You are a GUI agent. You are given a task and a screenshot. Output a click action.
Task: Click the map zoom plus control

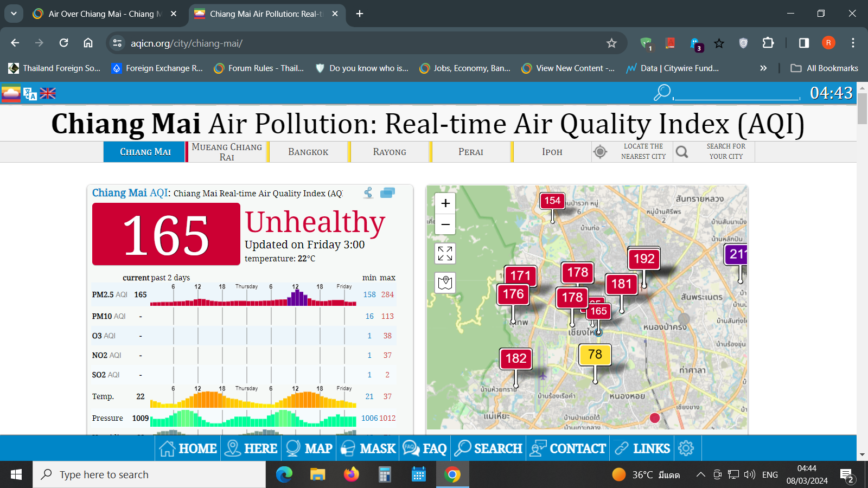[x=445, y=203]
